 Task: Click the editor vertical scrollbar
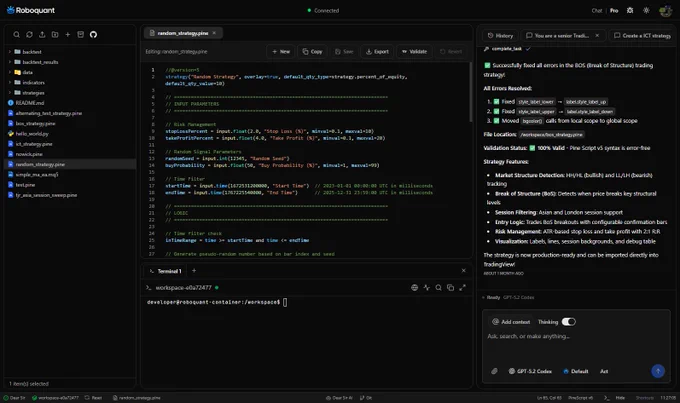click(x=470, y=92)
